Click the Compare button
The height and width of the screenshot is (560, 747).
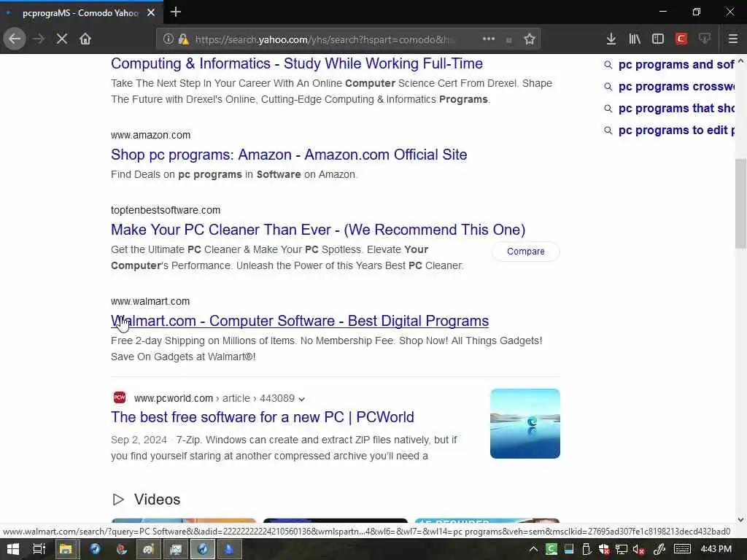tap(525, 251)
